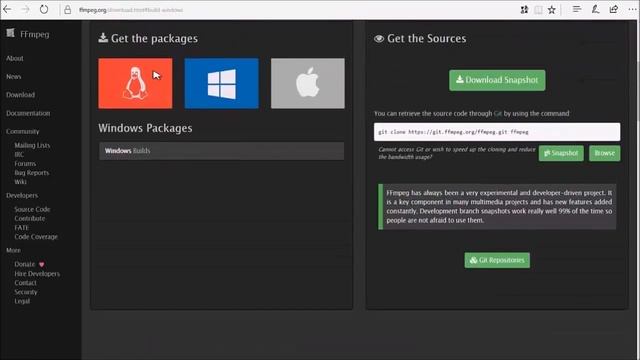Click the FFmpeg logo in the sidebar
Viewport: 640px width, 360px height.
click(27, 34)
